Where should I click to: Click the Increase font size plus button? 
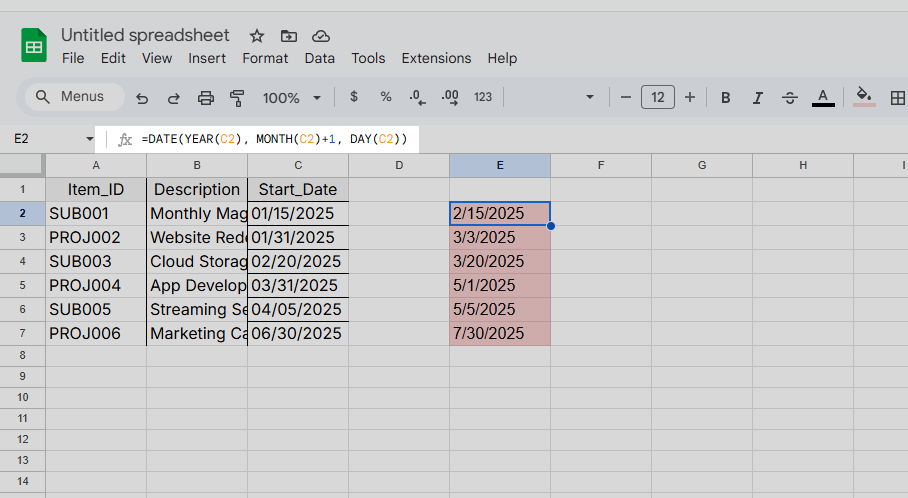pos(690,98)
